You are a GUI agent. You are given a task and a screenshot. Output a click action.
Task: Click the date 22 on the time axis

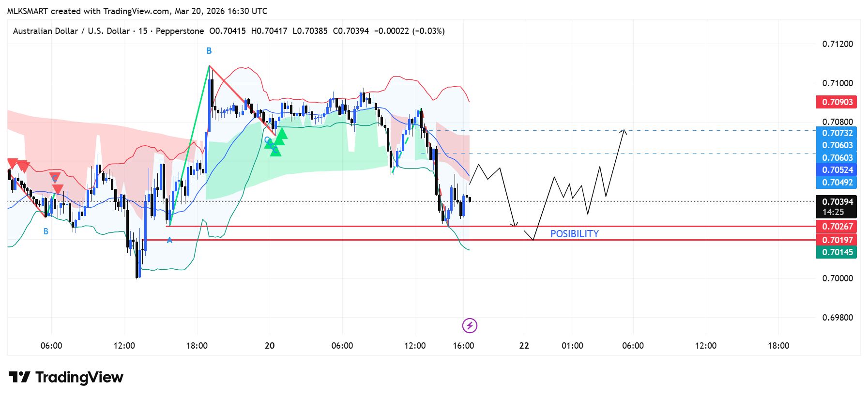pyautogui.click(x=524, y=346)
